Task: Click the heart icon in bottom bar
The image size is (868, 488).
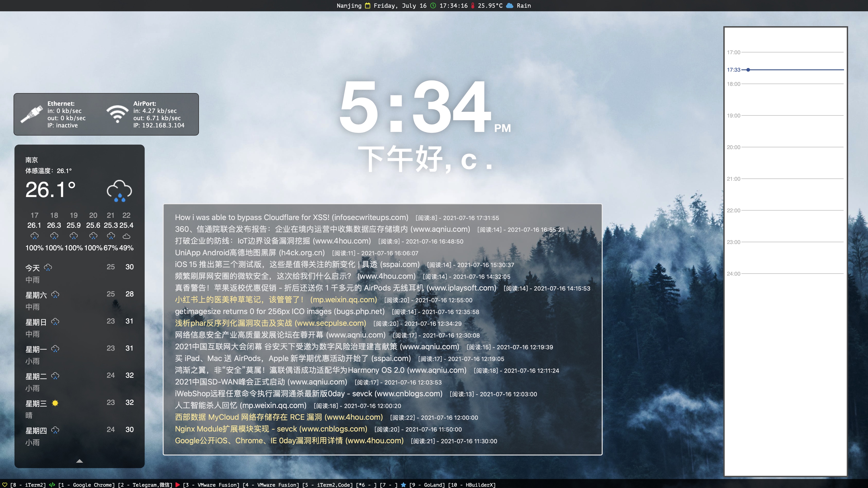Action: pyautogui.click(x=5, y=485)
